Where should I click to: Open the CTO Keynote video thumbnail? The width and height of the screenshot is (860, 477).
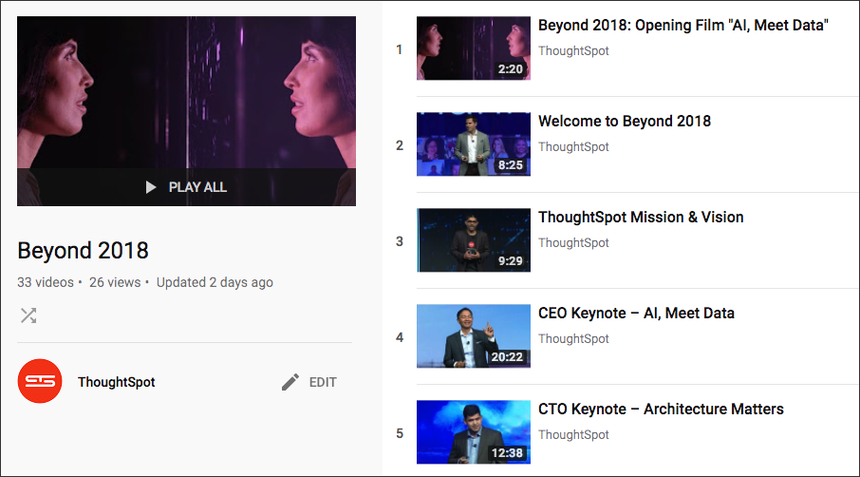coord(473,432)
